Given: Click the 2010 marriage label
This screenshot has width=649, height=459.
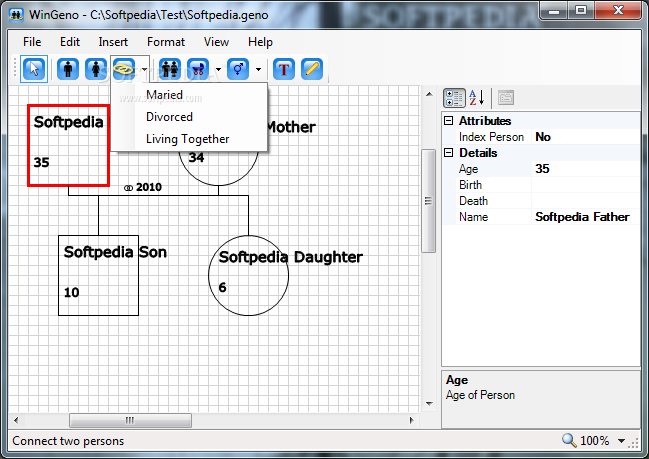Looking at the screenshot, I should pos(143,187).
